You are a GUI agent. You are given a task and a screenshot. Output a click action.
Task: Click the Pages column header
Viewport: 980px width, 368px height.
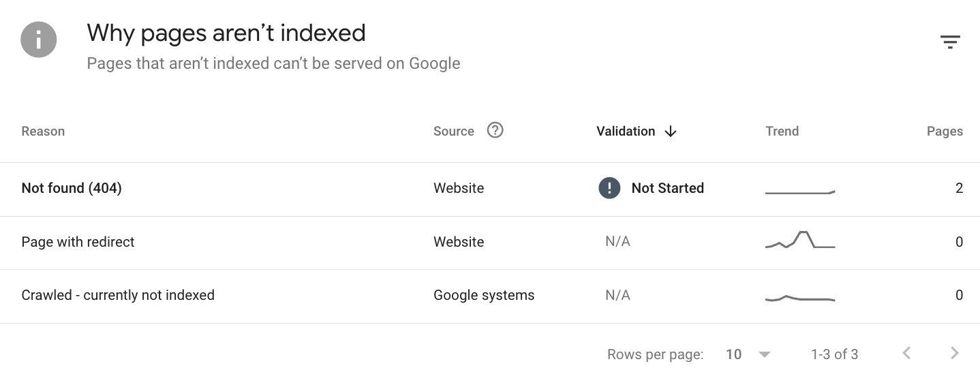pos(945,132)
